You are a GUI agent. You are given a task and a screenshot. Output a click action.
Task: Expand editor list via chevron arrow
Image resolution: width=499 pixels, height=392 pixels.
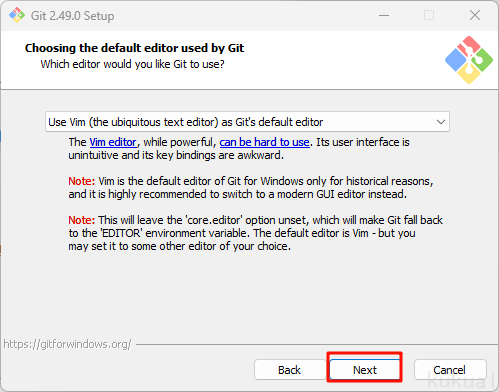point(441,122)
